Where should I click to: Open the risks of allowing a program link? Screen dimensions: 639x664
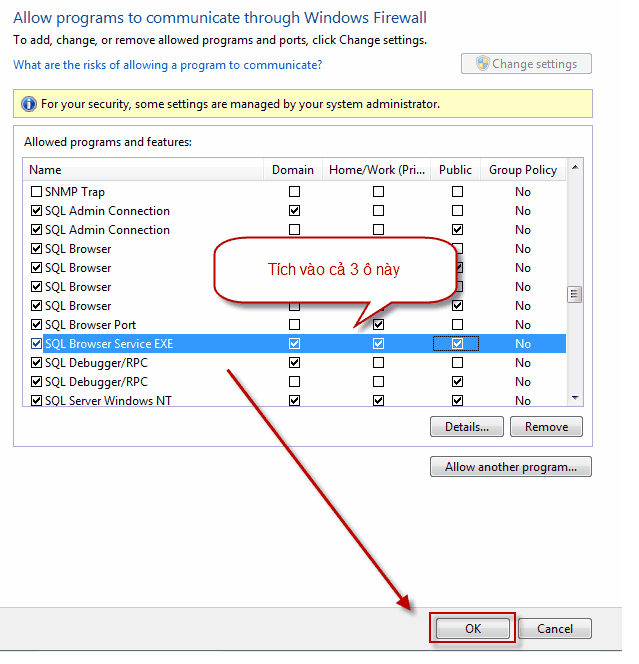(x=168, y=65)
